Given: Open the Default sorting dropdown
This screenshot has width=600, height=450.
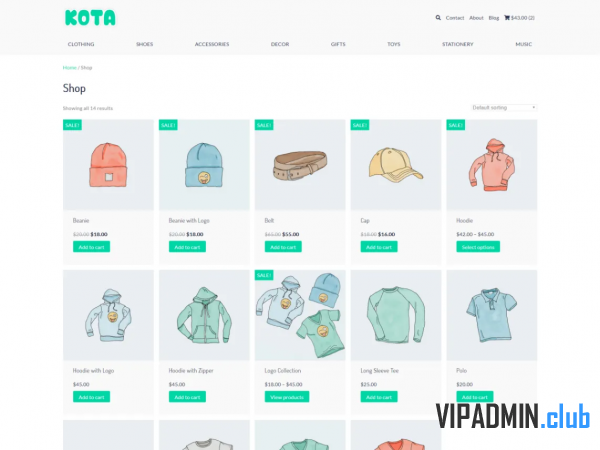Looking at the screenshot, I should pyautogui.click(x=504, y=108).
